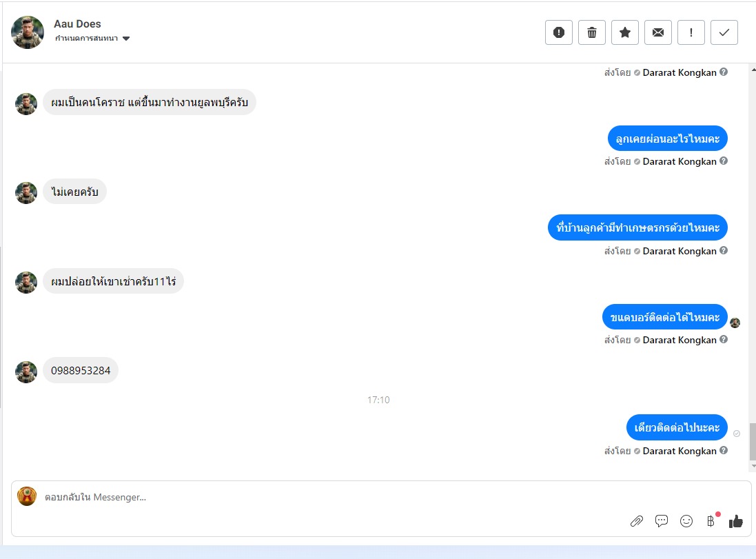Send a thumbs-up like
Screen dimensions: 756x559
(735, 521)
